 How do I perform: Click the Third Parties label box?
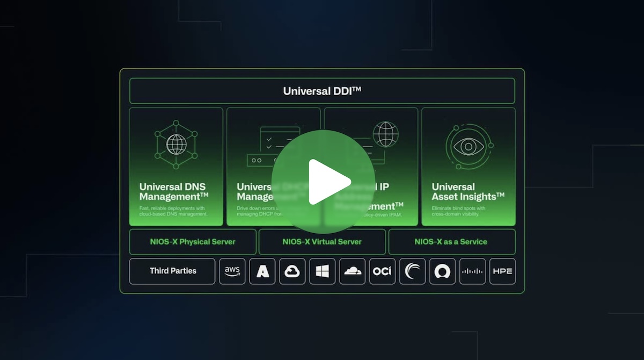coord(172,271)
